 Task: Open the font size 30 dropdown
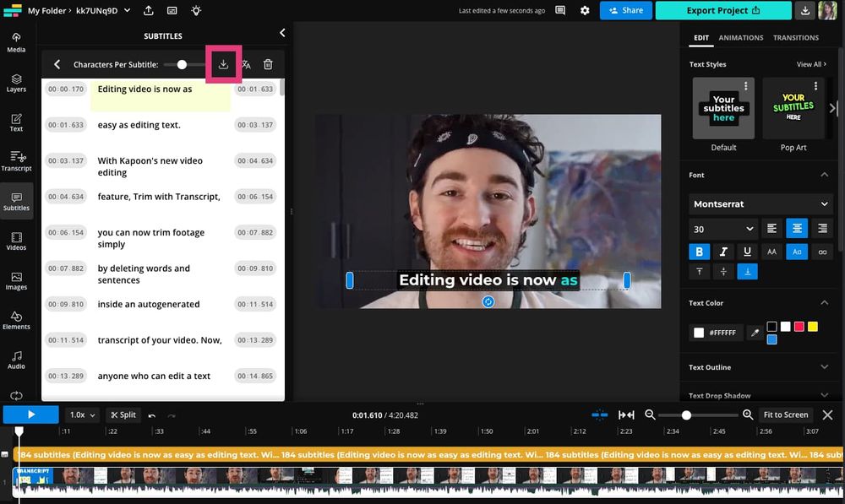[x=722, y=228]
